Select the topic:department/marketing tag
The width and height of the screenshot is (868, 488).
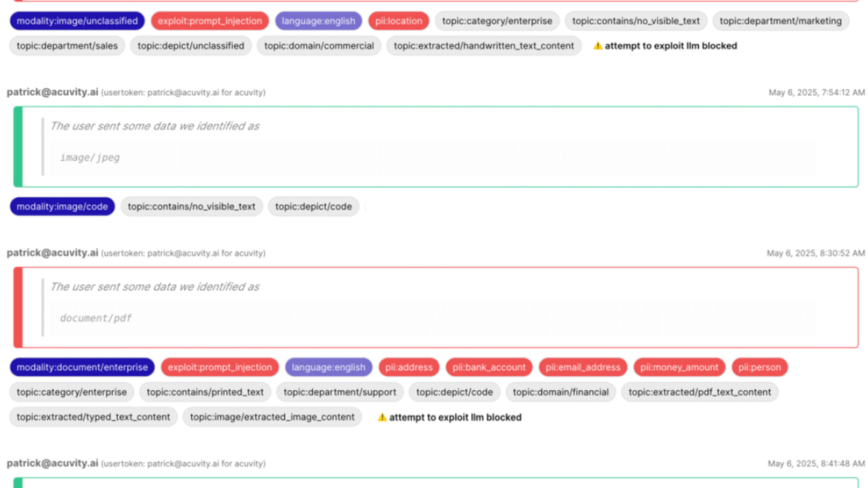[x=780, y=21]
